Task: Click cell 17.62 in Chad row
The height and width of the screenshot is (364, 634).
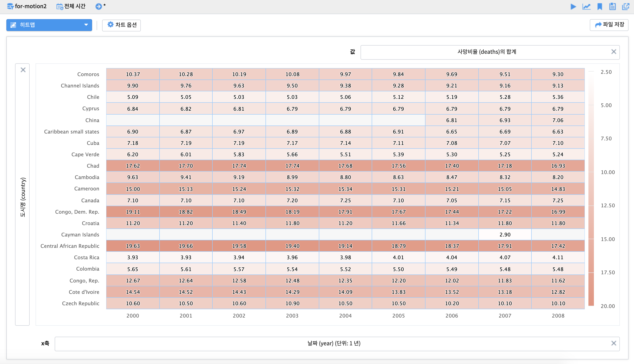Action: (x=133, y=166)
